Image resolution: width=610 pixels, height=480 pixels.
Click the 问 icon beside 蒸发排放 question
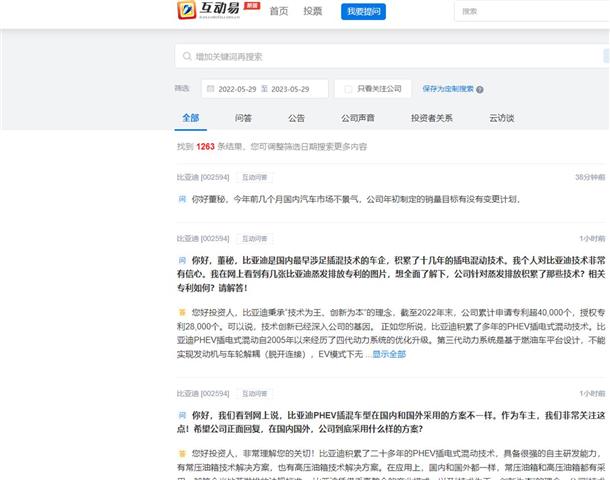tap(182, 260)
